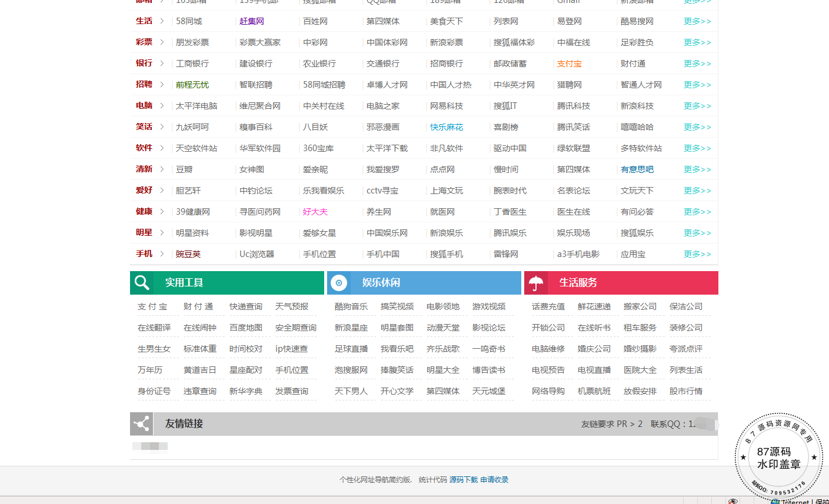Viewport: 829px width, 504px height.
Task: Open 天气预报 under 实用工具
Action: (x=292, y=306)
